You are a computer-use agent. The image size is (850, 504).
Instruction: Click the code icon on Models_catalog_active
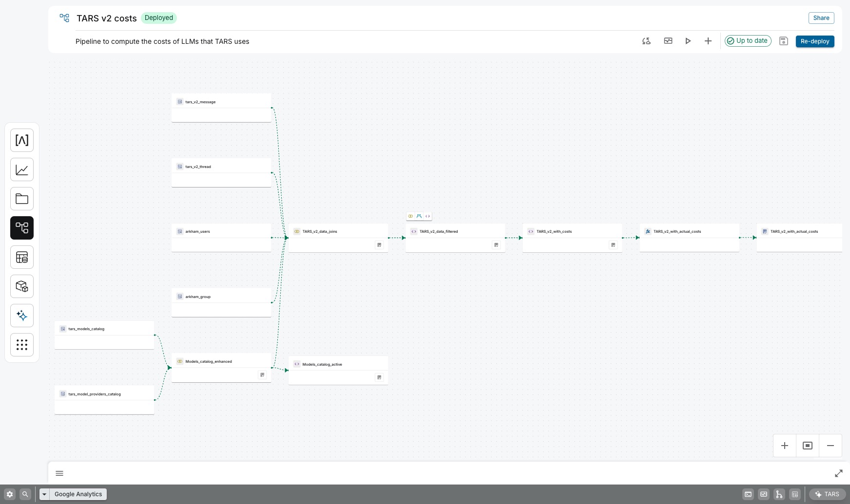297,364
